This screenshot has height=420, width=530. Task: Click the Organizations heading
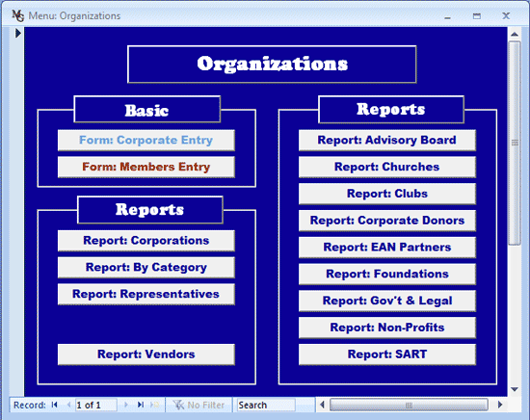[272, 65]
